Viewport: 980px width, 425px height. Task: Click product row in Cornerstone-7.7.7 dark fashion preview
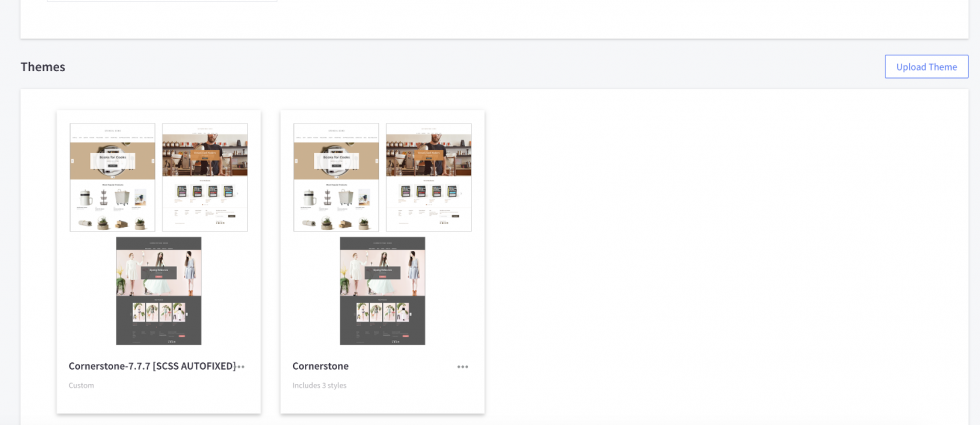[x=159, y=312]
